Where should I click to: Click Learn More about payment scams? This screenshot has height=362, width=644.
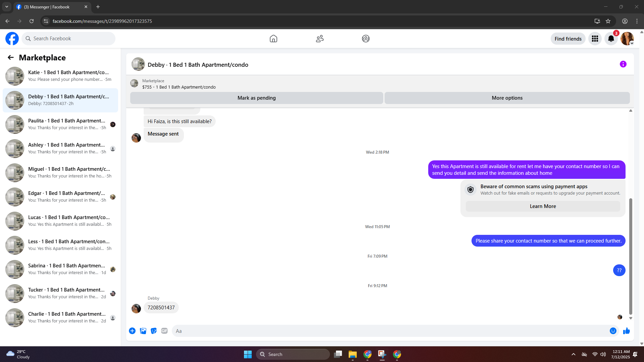543,206
